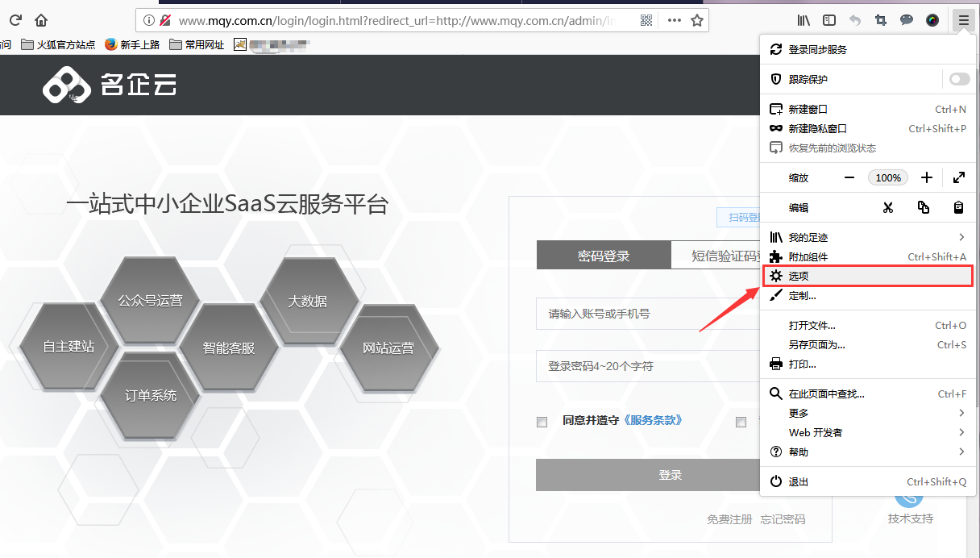Open the library bookshelf toolbar icon
This screenshot has height=558, width=980.
[x=804, y=20]
